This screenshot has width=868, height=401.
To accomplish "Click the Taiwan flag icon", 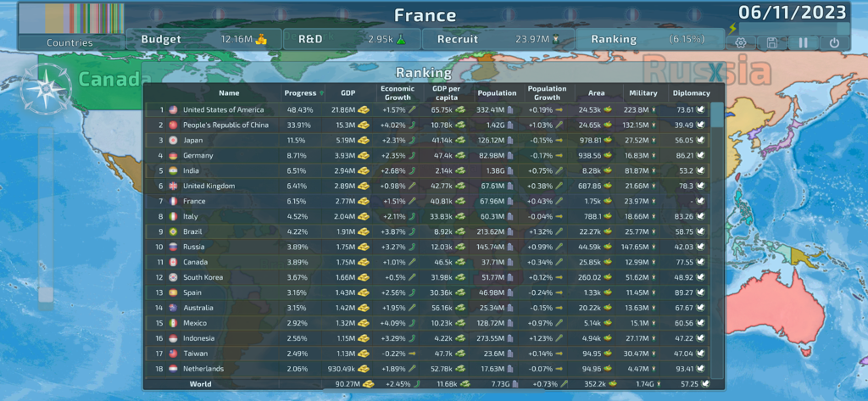I will point(173,354).
